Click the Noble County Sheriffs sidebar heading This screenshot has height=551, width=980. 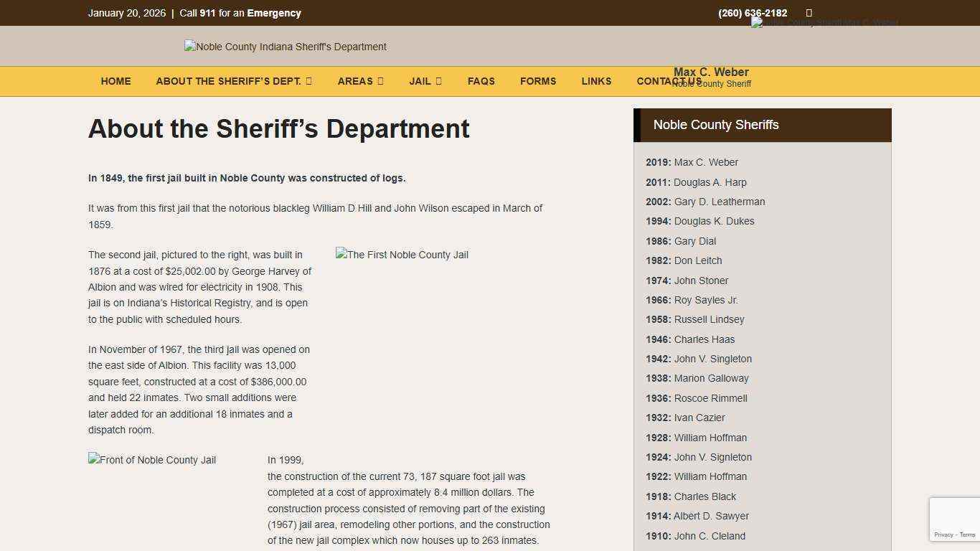[x=716, y=125]
